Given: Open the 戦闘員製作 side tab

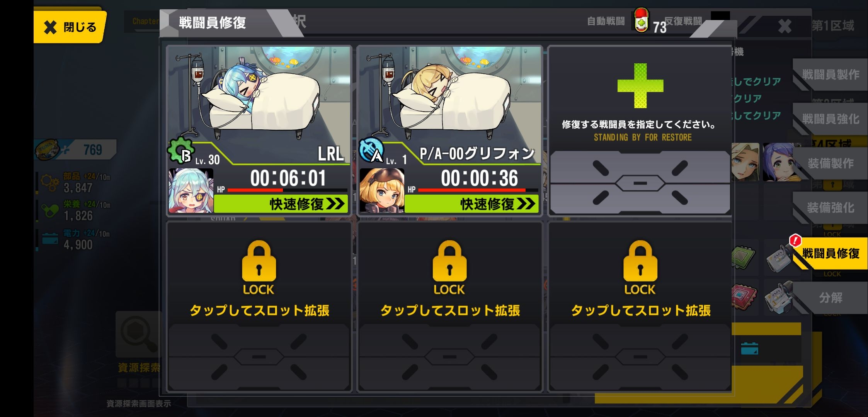Looking at the screenshot, I should (830, 75).
